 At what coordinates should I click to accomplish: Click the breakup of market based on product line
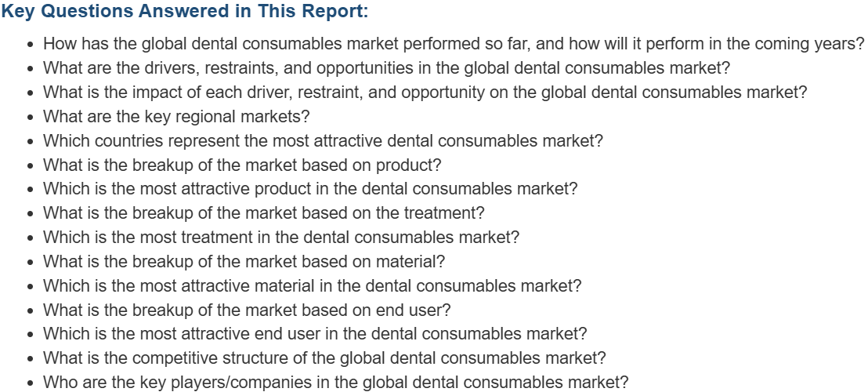242,165
